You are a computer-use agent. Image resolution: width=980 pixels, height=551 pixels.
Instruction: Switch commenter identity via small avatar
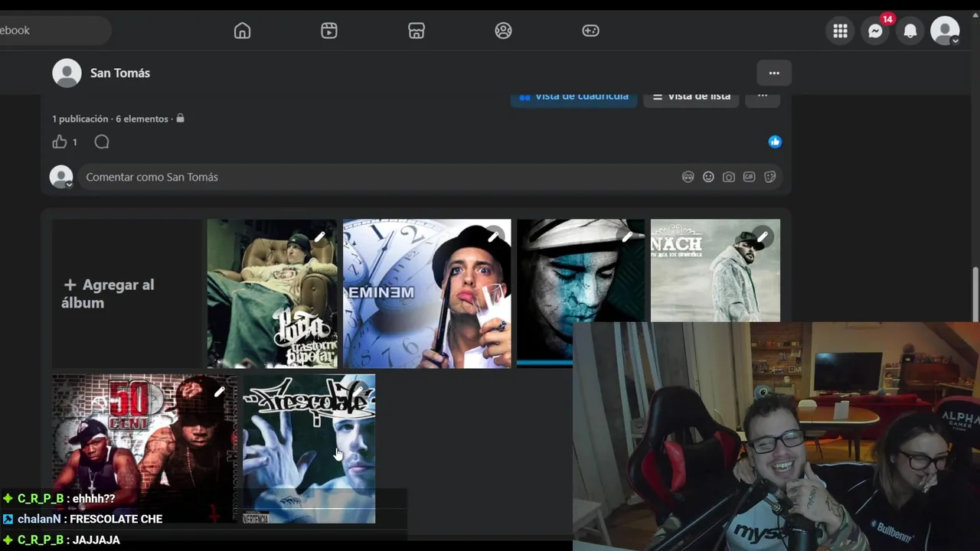click(x=61, y=177)
